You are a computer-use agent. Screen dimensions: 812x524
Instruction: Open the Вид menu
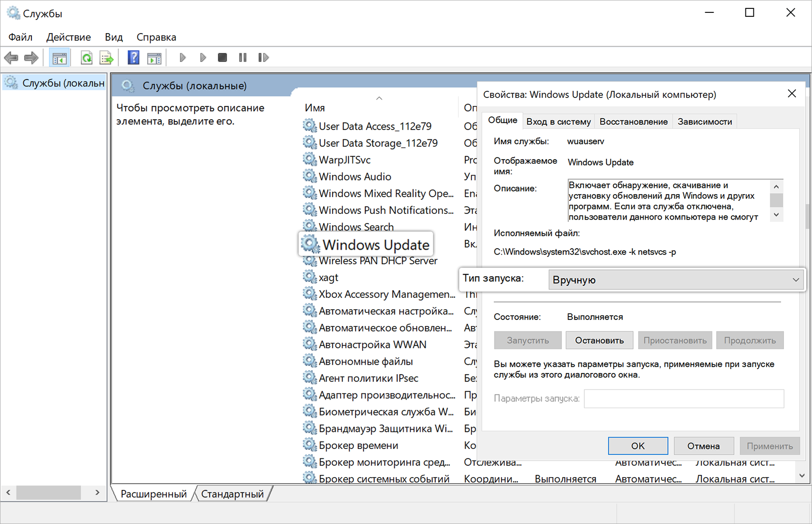click(x=114, y=37)
